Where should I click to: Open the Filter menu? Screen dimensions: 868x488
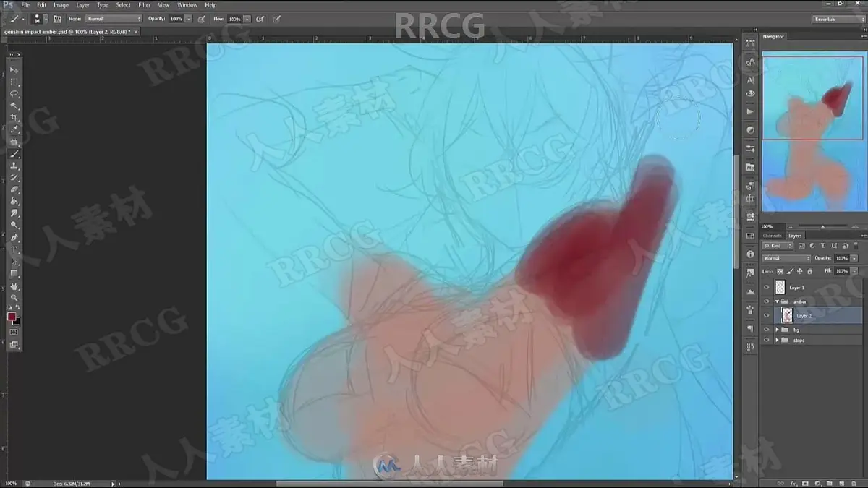click(145, 5)
